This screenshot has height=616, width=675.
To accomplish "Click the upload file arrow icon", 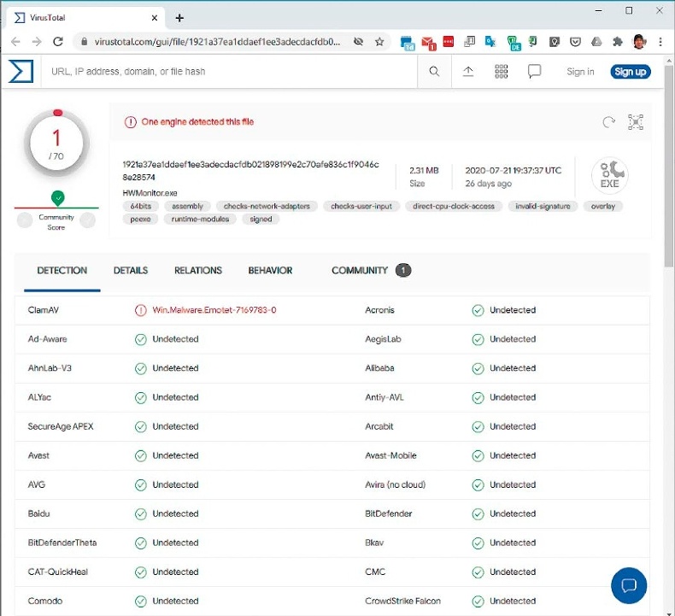I will coord(468,72).
